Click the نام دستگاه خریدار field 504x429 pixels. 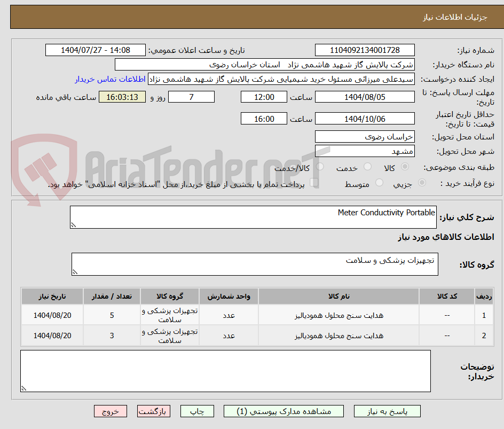click(x=264, y=65)
